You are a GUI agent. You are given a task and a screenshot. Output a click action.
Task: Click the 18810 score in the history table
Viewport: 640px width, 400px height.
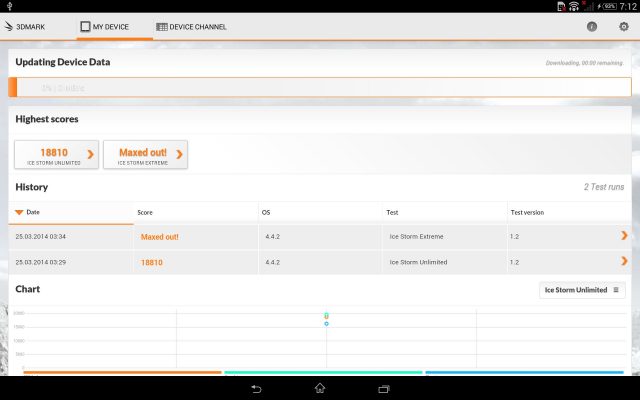pos(151,262)
